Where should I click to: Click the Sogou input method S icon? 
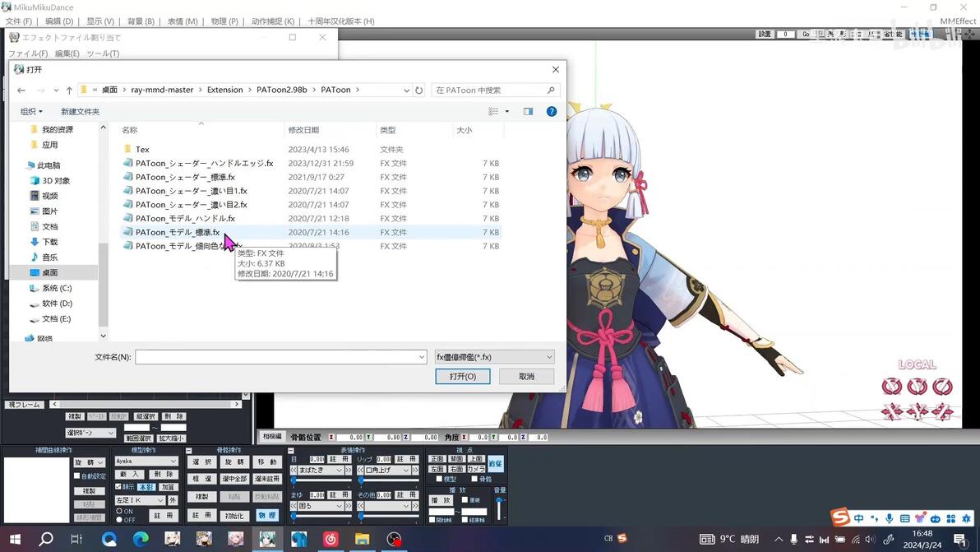(840, 517)
